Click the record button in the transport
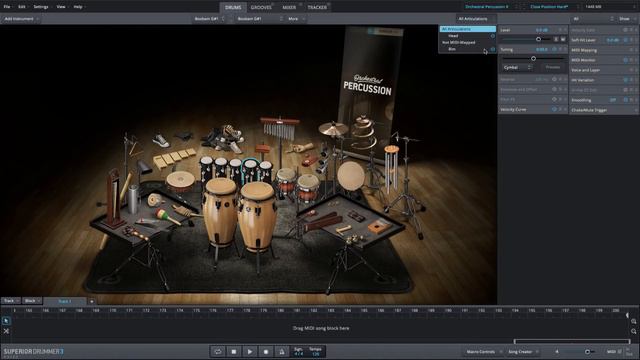 [266, 351]
